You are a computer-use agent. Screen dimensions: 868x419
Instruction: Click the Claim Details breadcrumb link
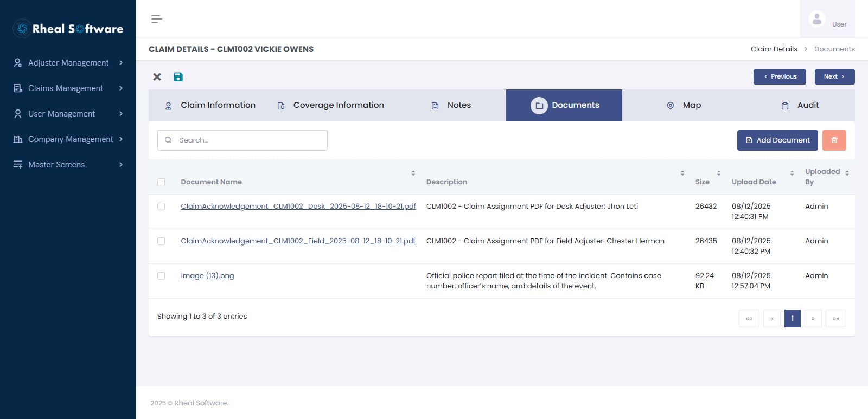(774, 49)
